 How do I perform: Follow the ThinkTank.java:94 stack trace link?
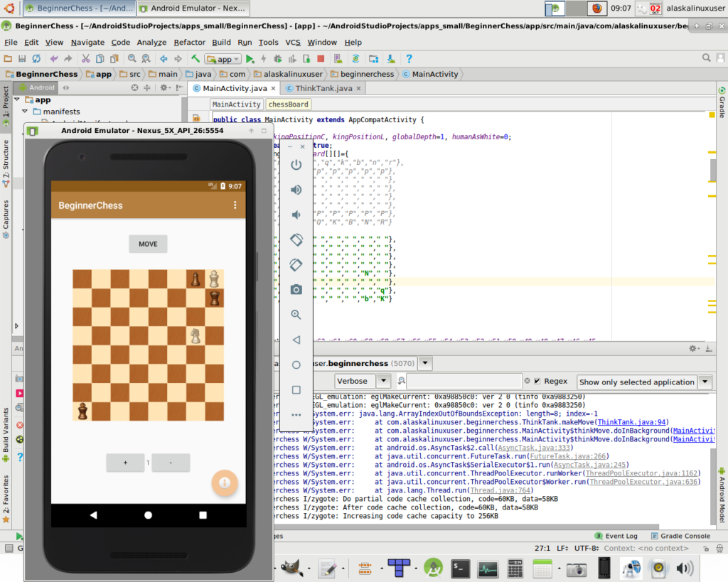pos(631,422)
